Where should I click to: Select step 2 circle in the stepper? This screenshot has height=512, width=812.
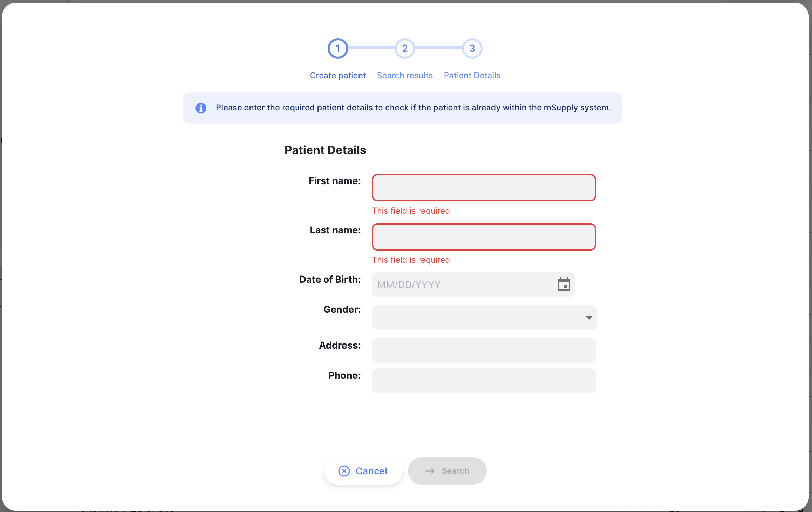[405, 49]
